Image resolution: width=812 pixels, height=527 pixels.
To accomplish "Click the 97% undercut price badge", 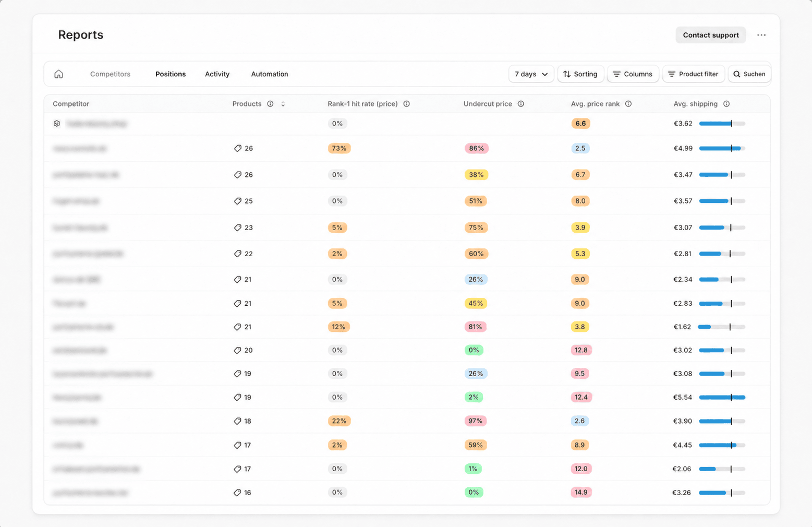I will pos(475,421).
